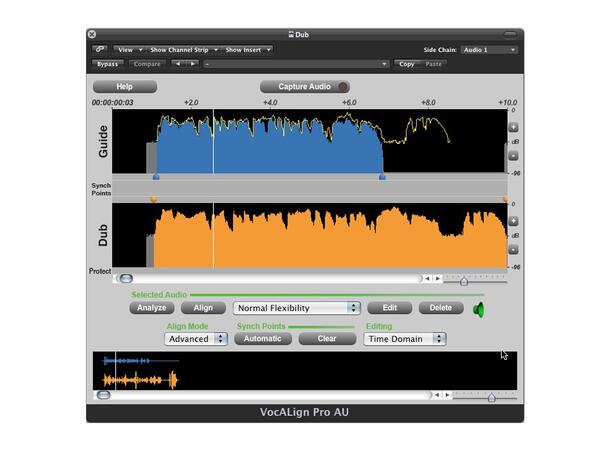This screenshot has height=450, width=610.
Task: Click the Guide end blue marker
Action: point(382,177)
